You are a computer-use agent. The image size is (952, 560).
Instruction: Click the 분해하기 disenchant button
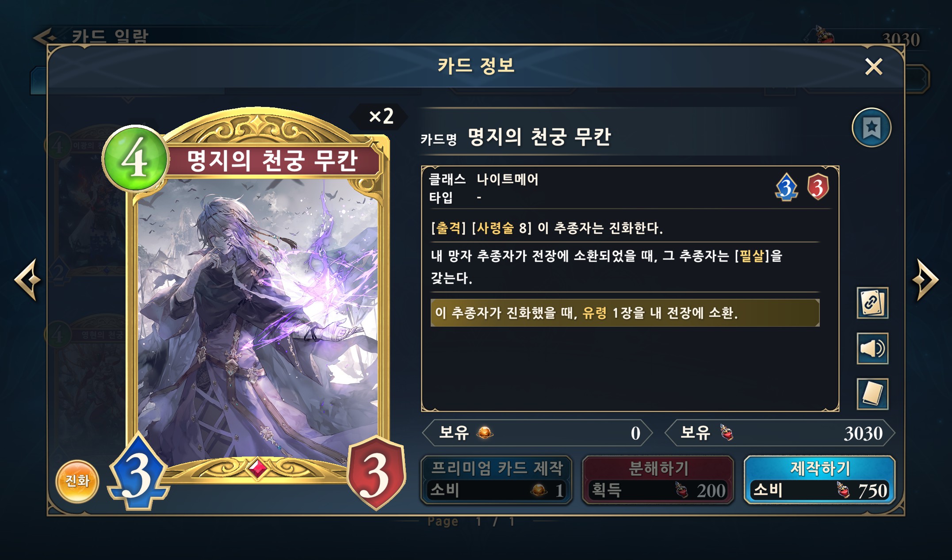658,480
